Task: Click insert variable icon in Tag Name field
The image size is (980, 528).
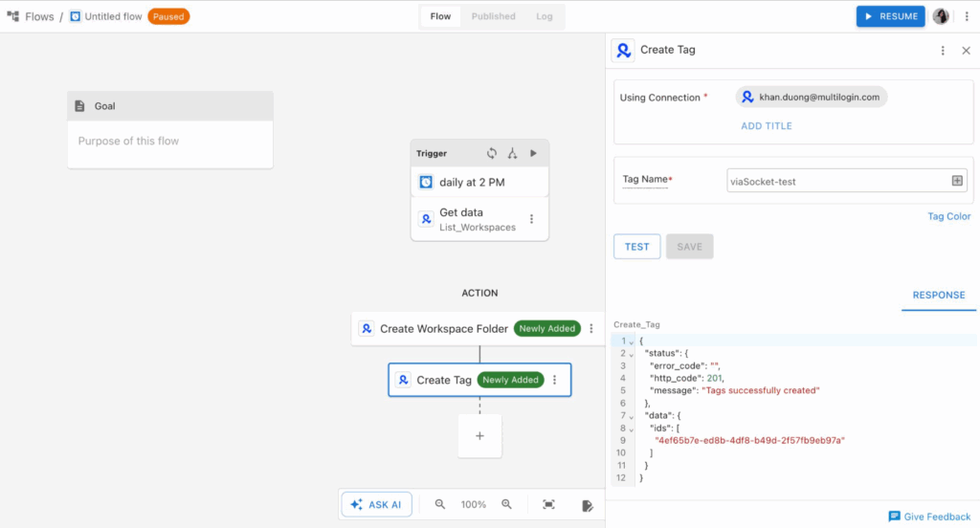Action: (x=957, y=181)
